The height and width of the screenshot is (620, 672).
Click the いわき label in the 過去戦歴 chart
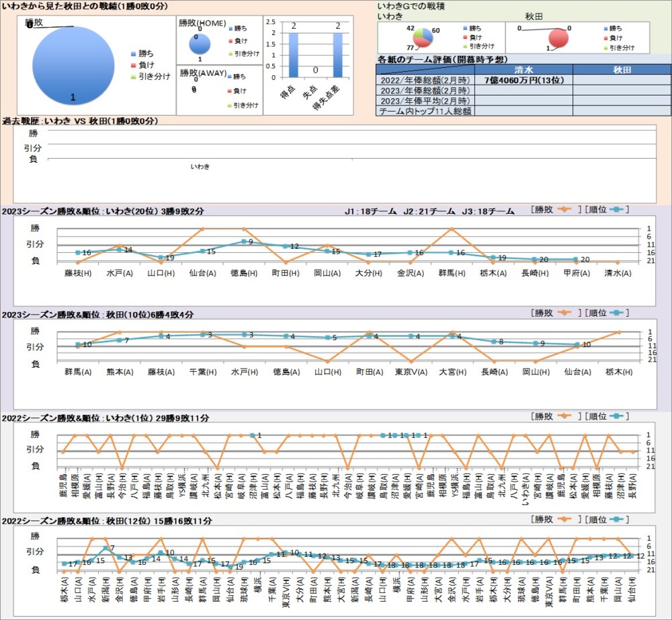[x=200, y=166]
